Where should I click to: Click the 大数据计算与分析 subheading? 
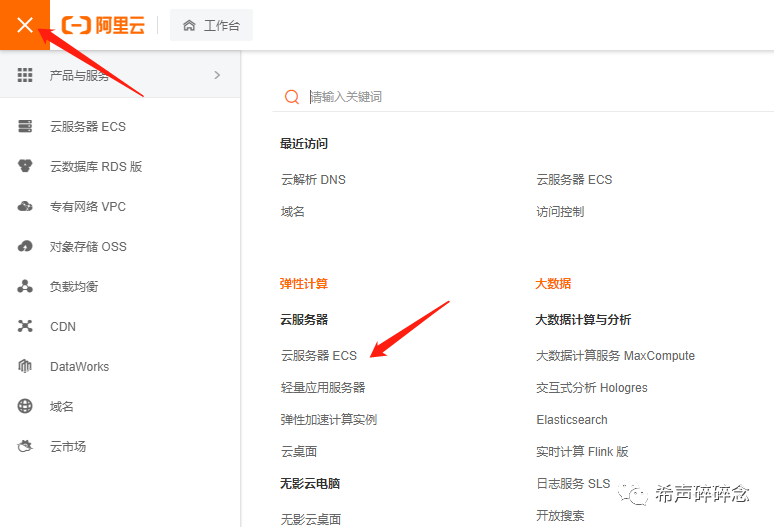(583, 320)
